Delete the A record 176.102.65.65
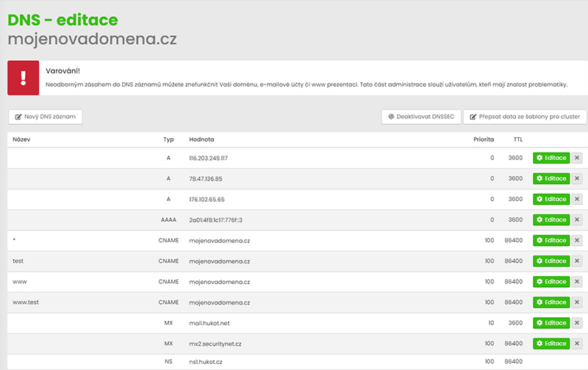 pos(577,199)
